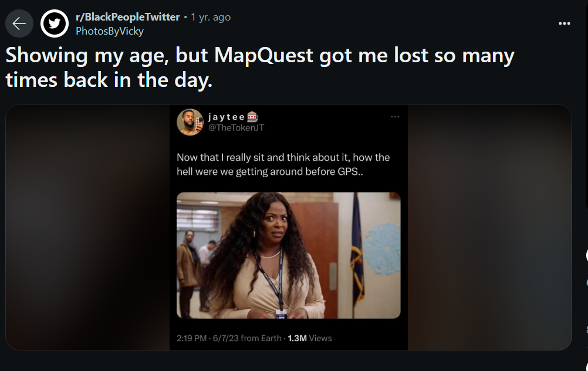Image resolution: width=588 pixels, height=371 pixels.
Task: Open the reaction GIF of the shocked woman
Action: (288, 255)
